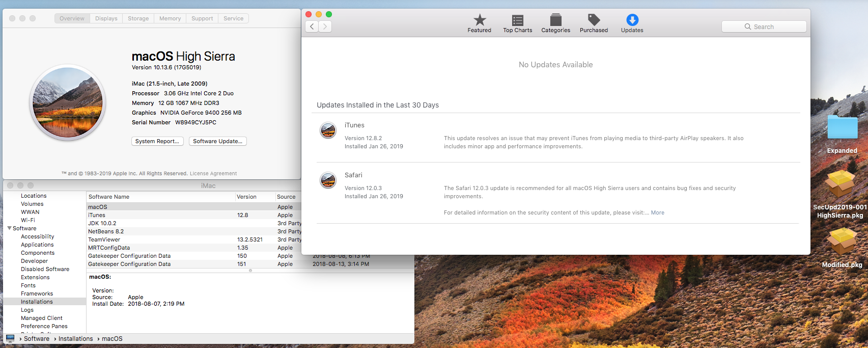This screenshot has height=348, width=868.
Task: Switch to the Service tab
Action: point(234,18)
